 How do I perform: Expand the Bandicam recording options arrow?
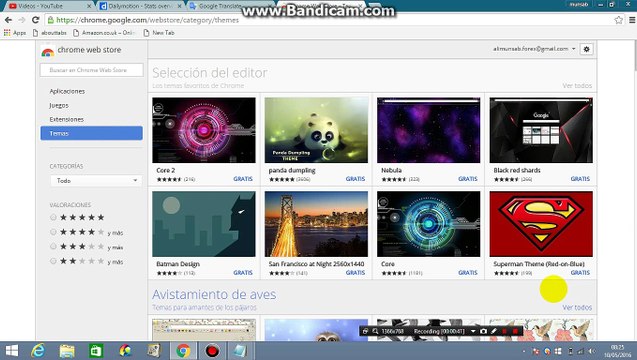473,331
